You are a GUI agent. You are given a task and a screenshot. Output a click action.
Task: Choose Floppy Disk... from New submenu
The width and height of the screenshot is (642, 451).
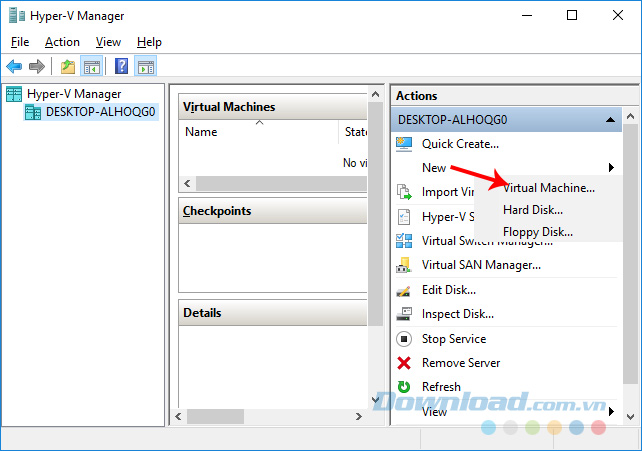pos(549,232)
